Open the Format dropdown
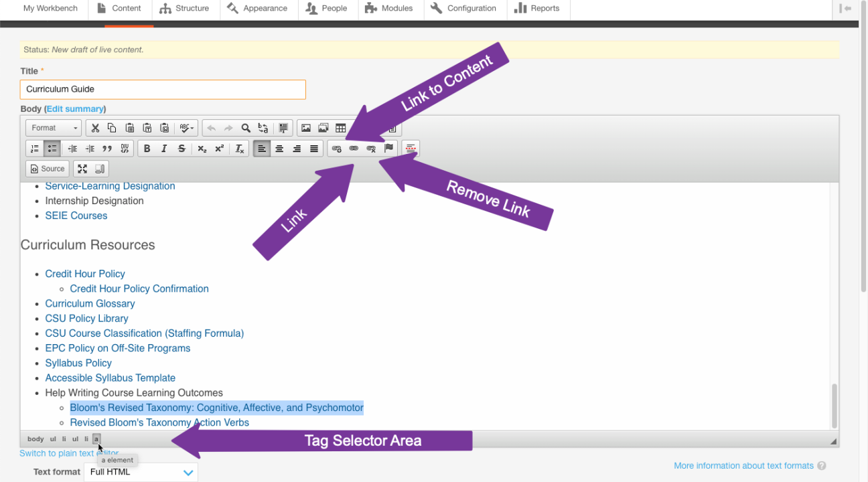The height and width of the screenshot is (482, 868). tap(54, 128)
